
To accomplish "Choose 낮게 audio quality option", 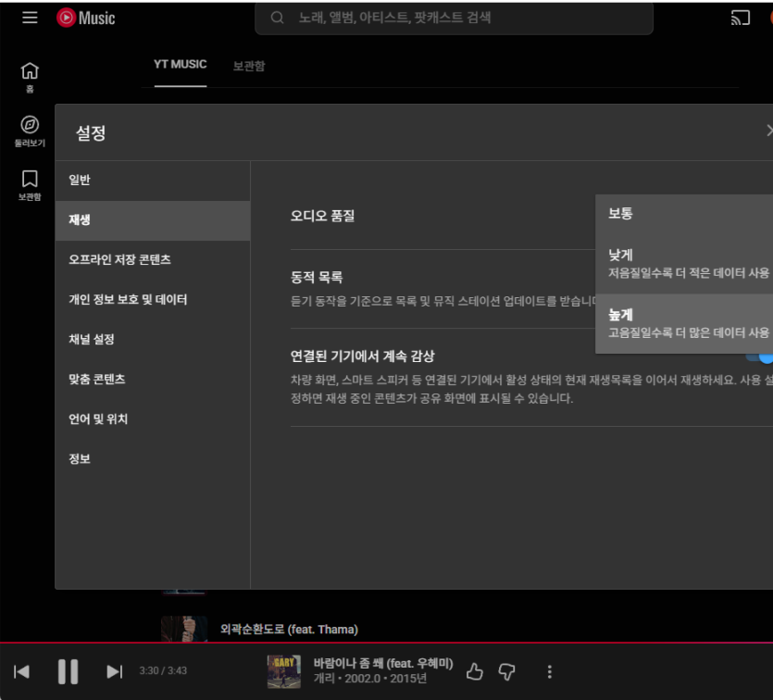I will pos(684,264).
